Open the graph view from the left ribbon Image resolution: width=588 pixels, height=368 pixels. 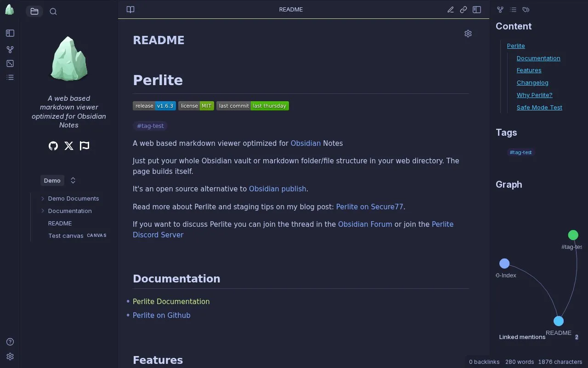coord(10,50)
